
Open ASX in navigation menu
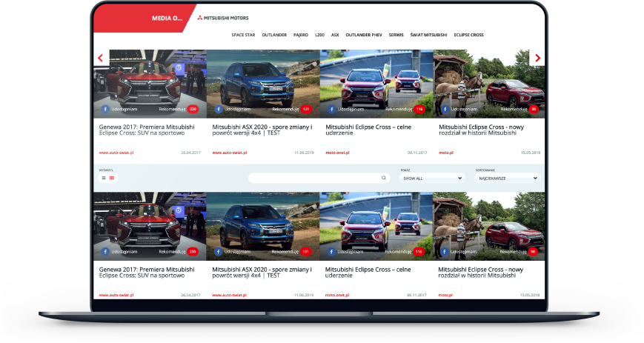[x=335, y=35]
